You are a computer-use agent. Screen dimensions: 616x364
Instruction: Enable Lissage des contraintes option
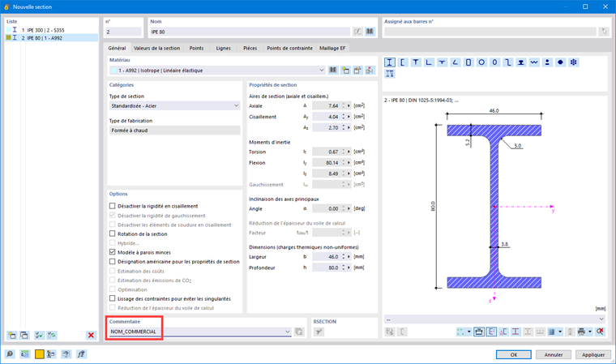(113, 299)
